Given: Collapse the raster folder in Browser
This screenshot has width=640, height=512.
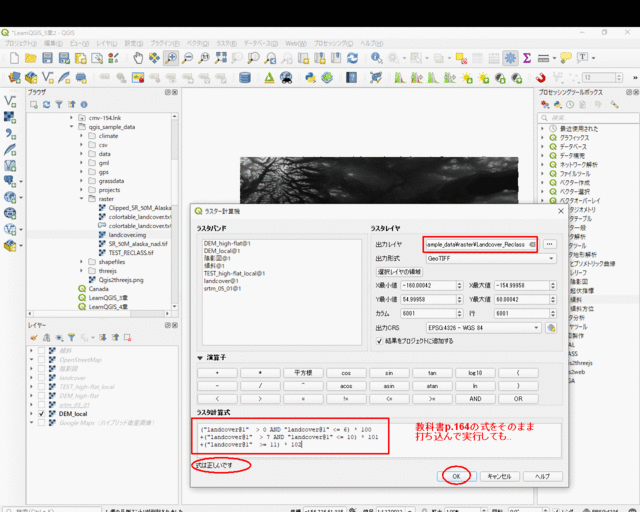Looking at the screenshot, I should (81, 199).
